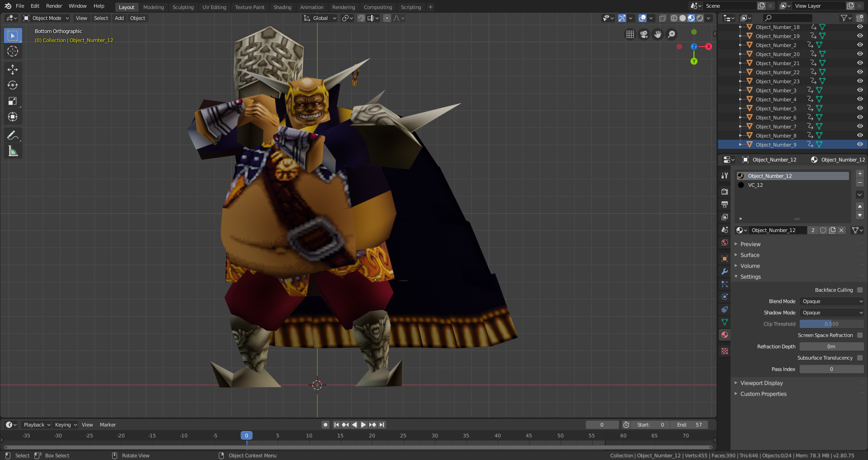Hide Object_Number_5 in outliner
This screenshot has height=460, width=868.
point(860,108)
